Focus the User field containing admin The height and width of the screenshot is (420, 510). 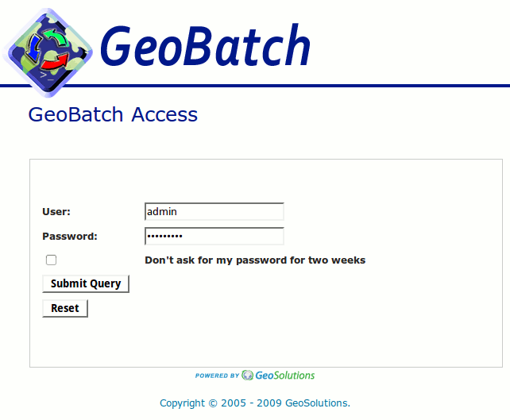tap(214, 212)
